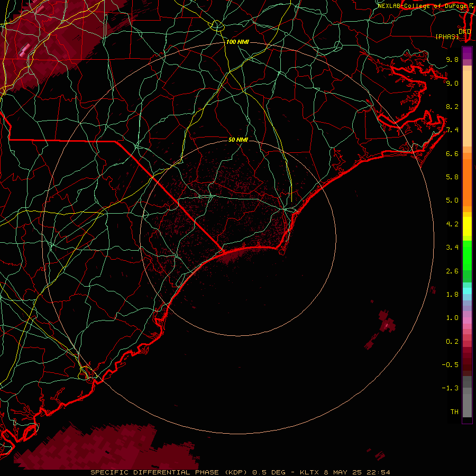Image resolution: width=476 pixels, height=476 pixels.
Task: Click the 9.8 value on the color scale
Action: point(452,59)
